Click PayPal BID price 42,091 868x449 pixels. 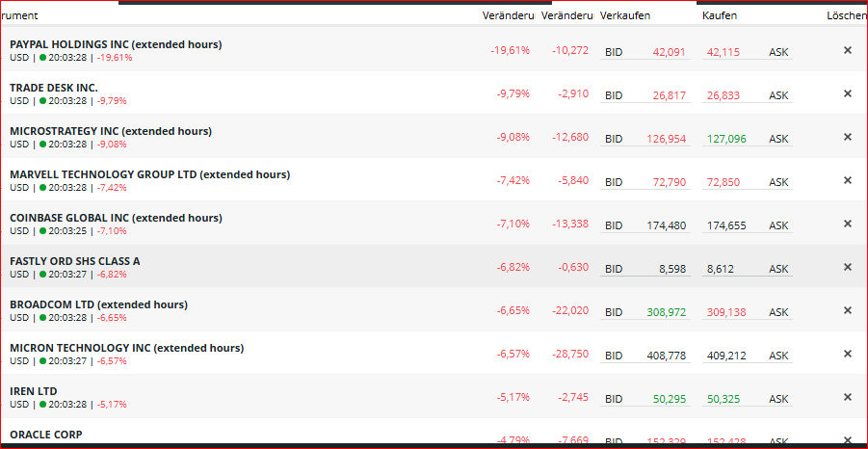[669, 52]
